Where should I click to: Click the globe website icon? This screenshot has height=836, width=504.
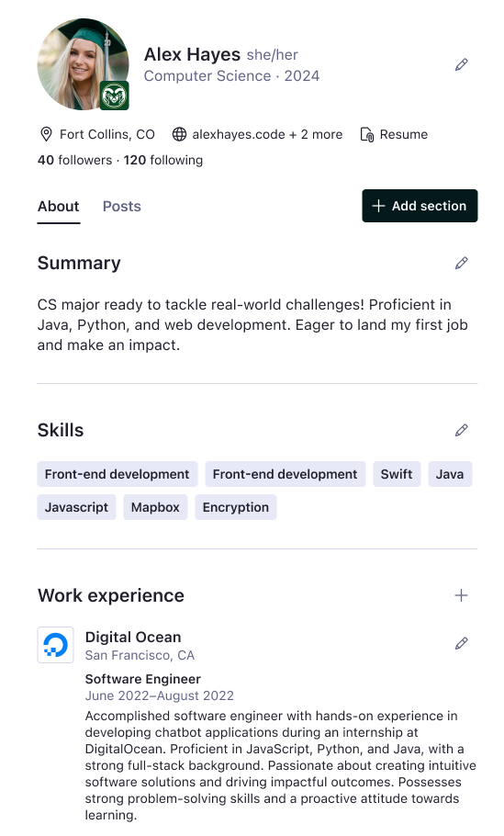180,134
